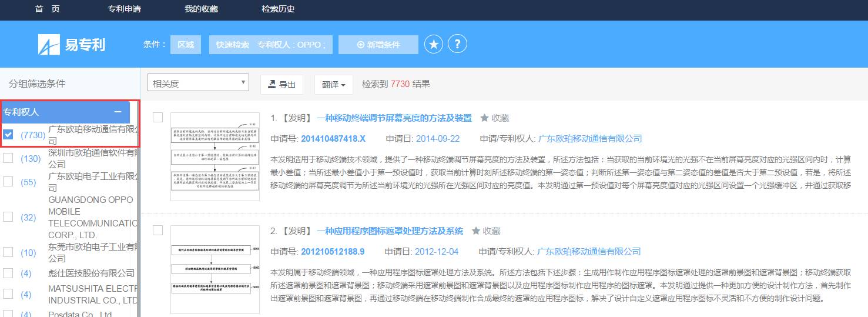Collapse the 专利权人 filter group
This screenshot has height=317, width=868.
point(118,112)
